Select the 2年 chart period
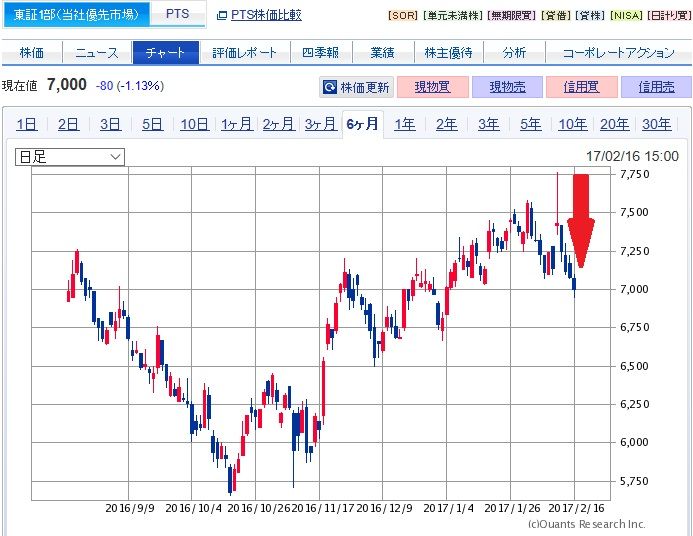 (447, 124)
